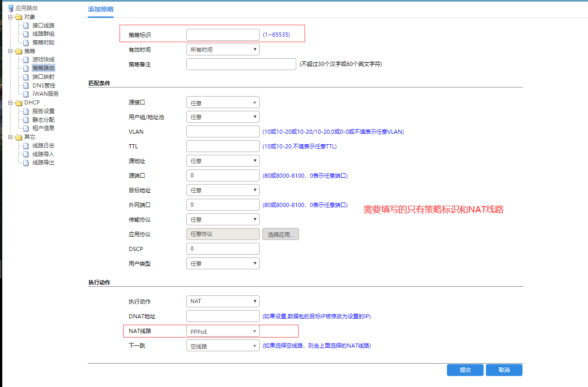Image resolution: width=588 pixels, height=387 pixels.
Task: Click the 取消 button
Action: point(504,370)
